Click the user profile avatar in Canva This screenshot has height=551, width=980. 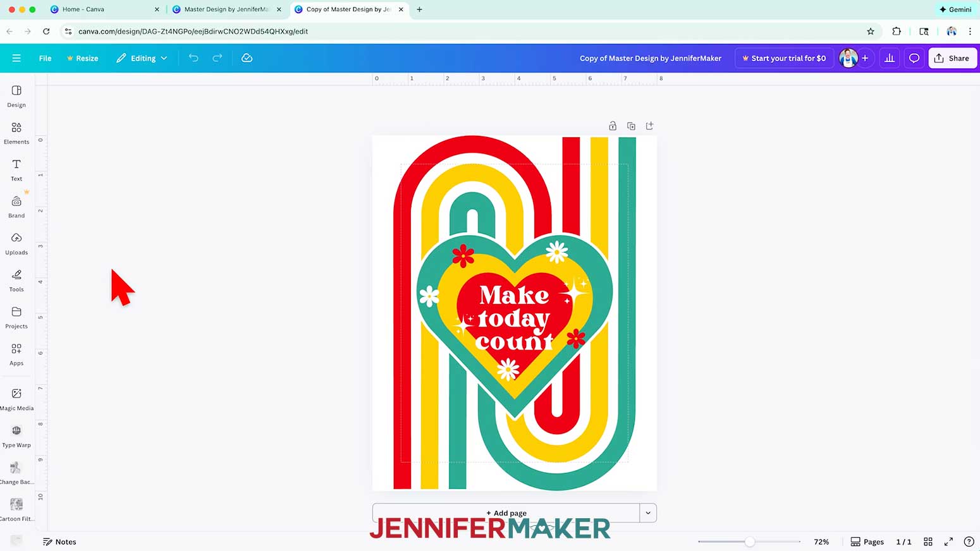click(x=848, y=58)
